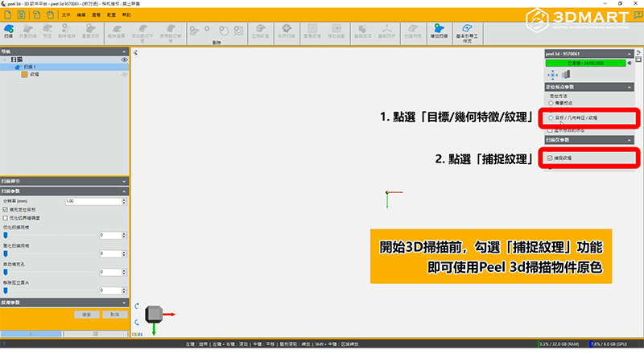Expand the 纹理参数 panel section
The height and width of the screenshot is (362, 644).
(124, 302)
